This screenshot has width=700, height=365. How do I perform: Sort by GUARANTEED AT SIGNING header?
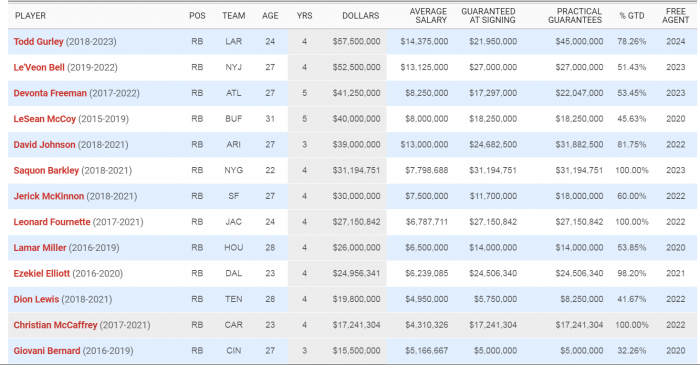point(488,16)
